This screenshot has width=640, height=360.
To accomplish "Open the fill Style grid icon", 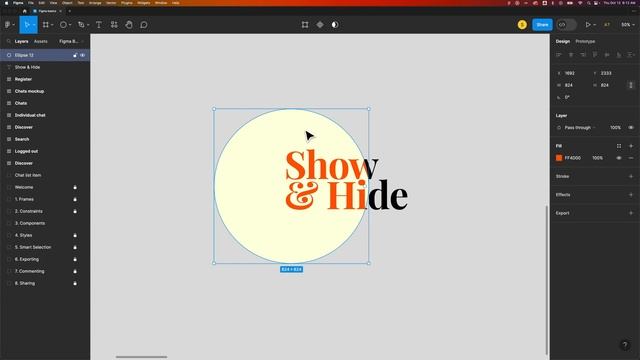I will click(619, 146).
